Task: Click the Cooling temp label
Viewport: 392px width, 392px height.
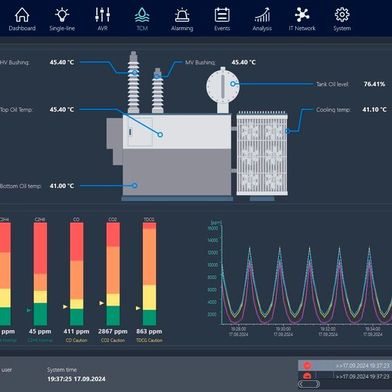Action: (333, 110)
